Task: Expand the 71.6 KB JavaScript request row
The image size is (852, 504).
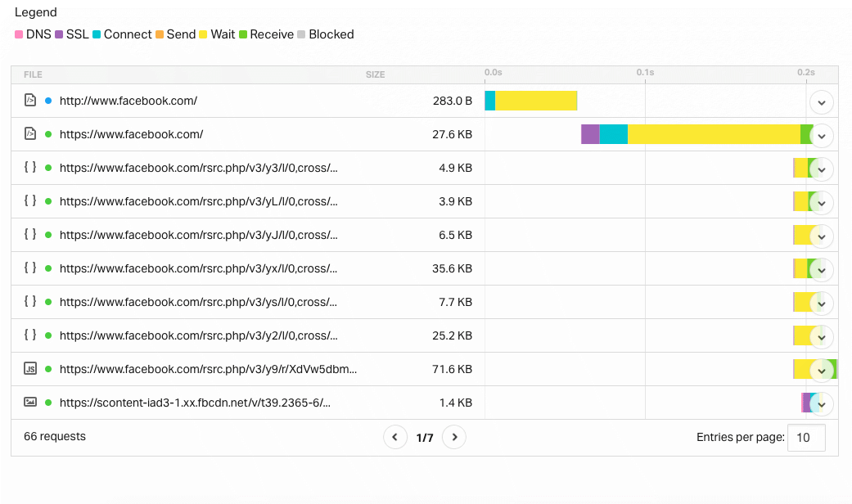Action: click(821, 369)
